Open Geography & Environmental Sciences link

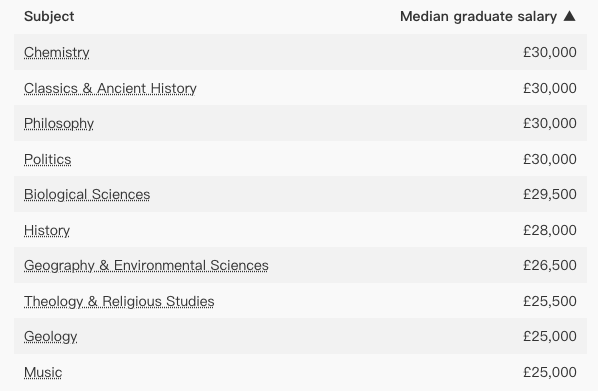[x=146, y=265]
